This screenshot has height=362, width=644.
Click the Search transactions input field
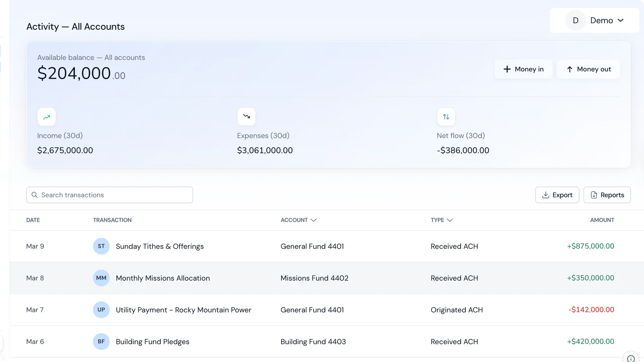click(x=109, y=195)
